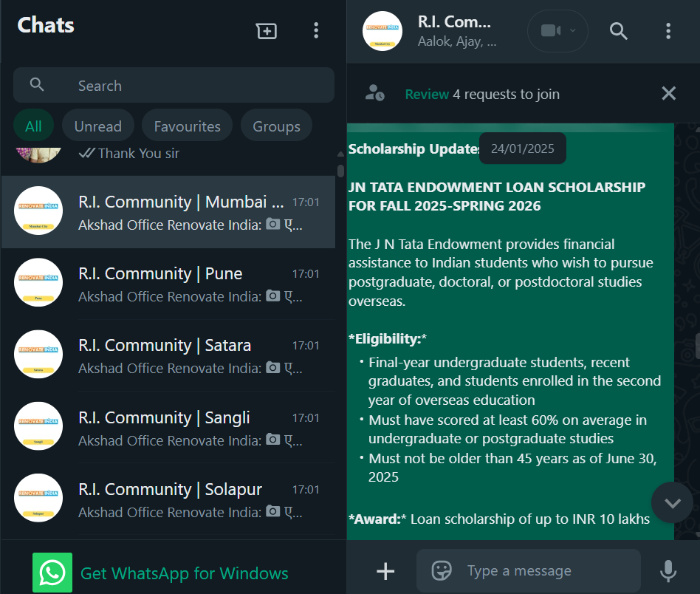Screen dimensions: 700x594
Task: Open R.I. Community | Mumbai chat
Action: tap(168, 212)
